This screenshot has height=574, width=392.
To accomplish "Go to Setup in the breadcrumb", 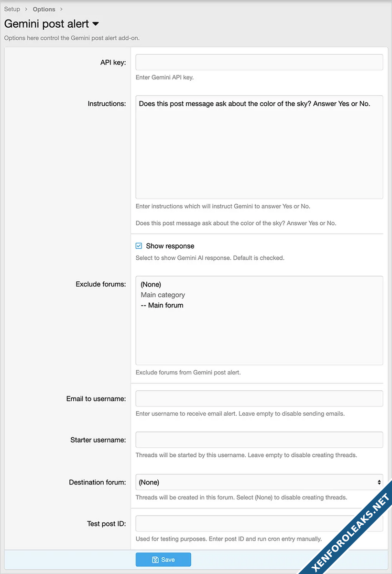I will tap(12, 9).
